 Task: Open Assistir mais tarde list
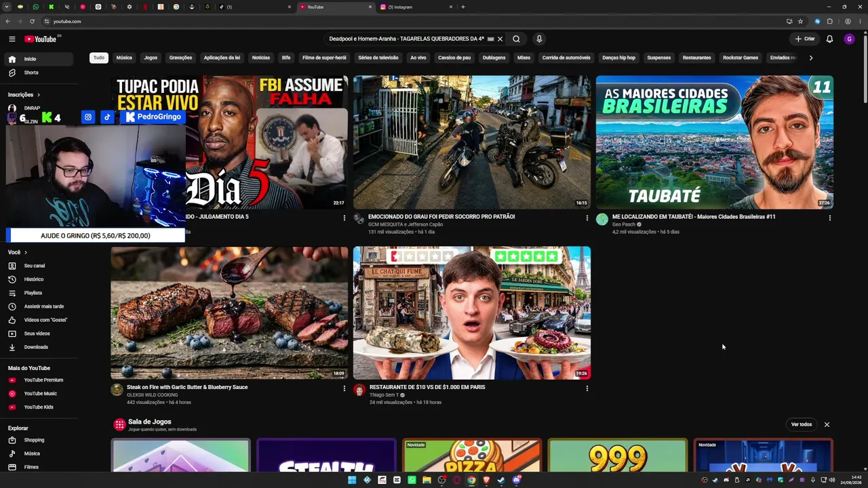coord(39,306)
